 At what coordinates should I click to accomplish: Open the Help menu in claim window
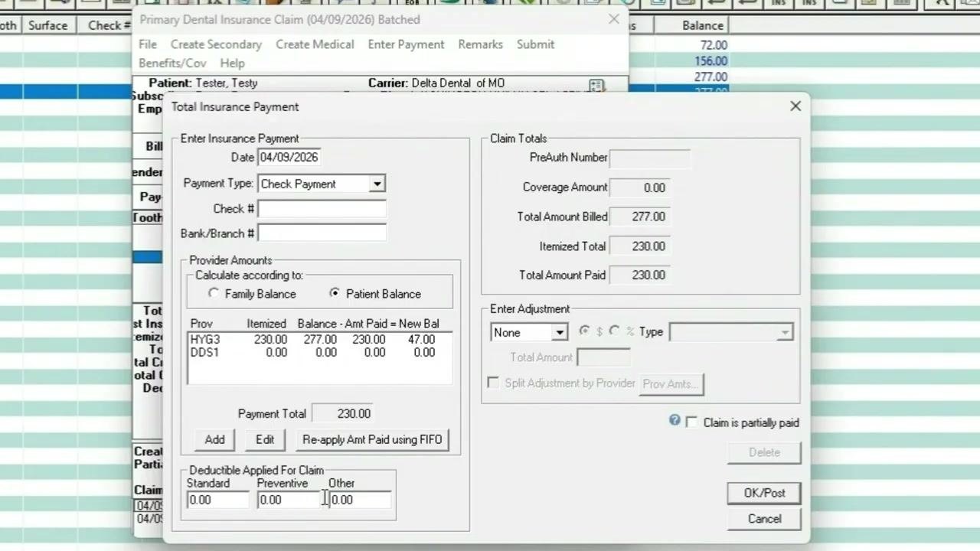pos(232,64)
